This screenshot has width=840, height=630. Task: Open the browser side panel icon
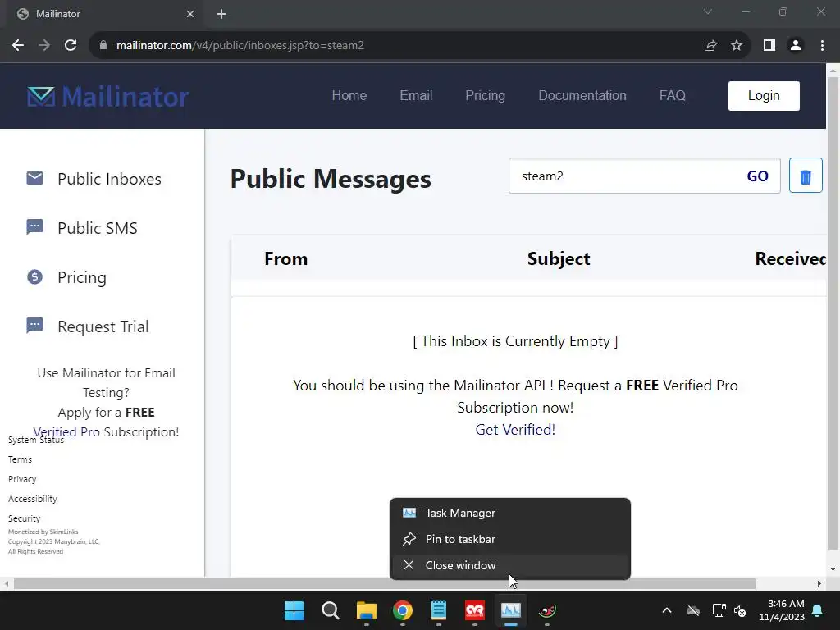(769, 46)
